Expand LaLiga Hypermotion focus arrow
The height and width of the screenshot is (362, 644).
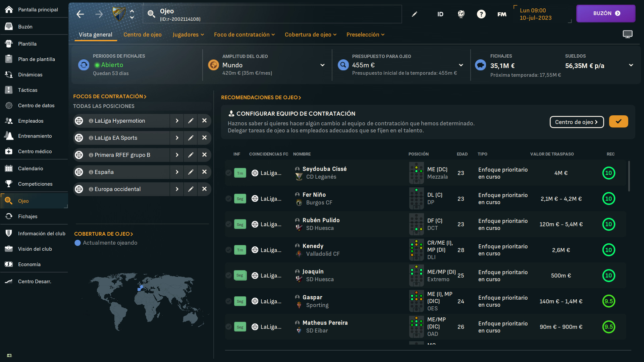pos(177,121)
